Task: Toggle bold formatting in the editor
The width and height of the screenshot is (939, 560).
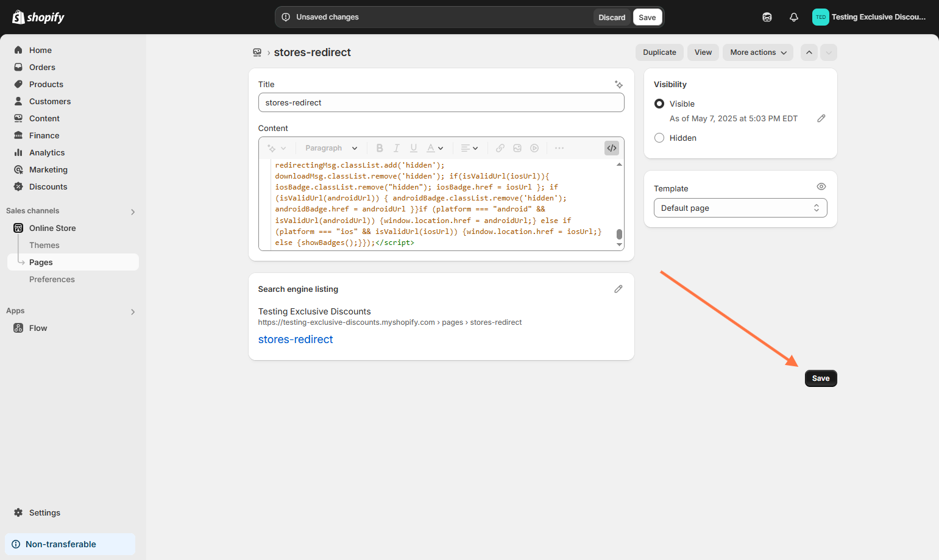Action: 380,148
